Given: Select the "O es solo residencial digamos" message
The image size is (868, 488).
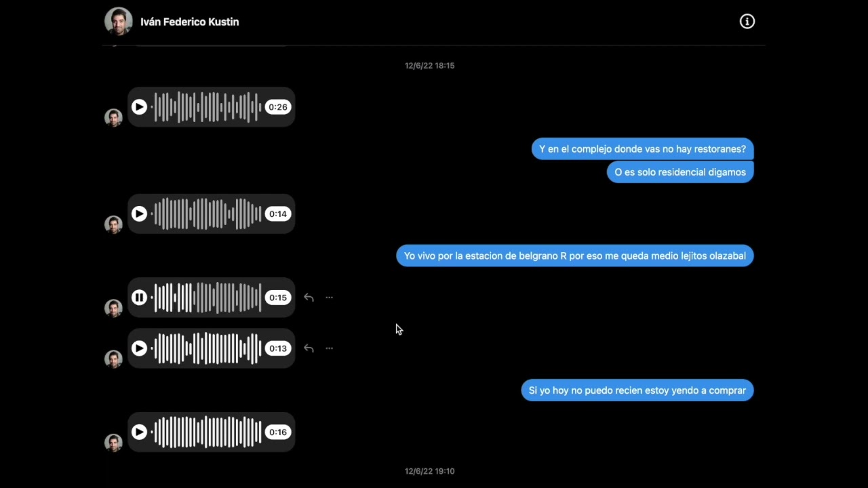Looking at the screenshot, I should pyautogui.click(x=679, y=172).
